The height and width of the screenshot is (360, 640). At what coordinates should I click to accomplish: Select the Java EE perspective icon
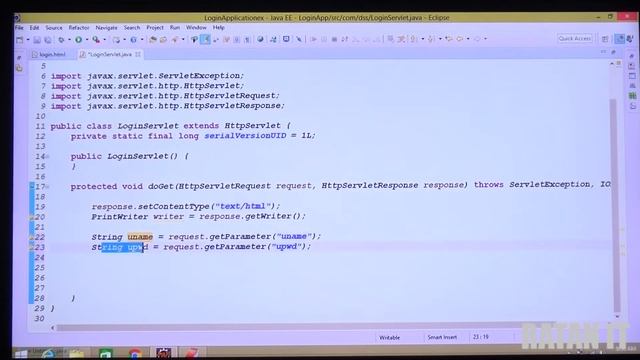620,38
